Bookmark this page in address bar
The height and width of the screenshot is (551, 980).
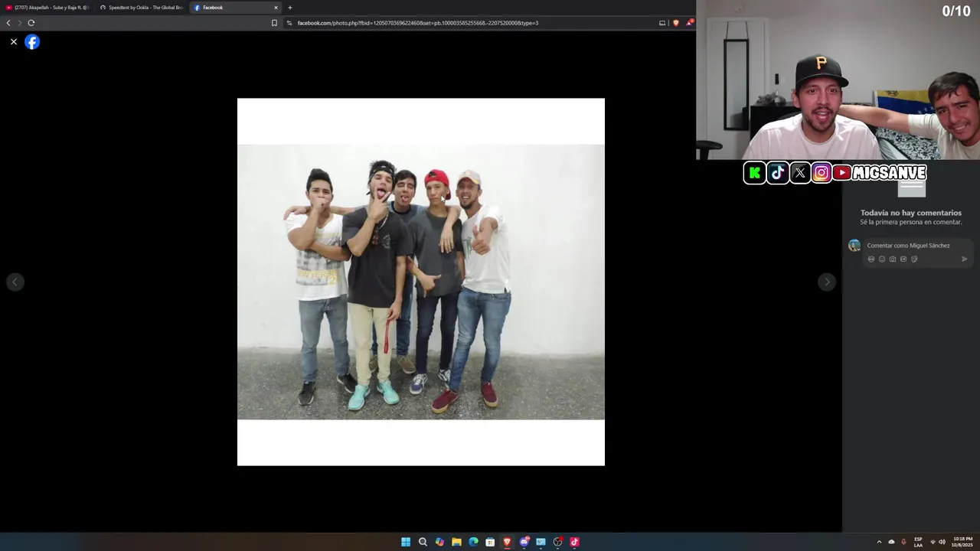(274, 23)
